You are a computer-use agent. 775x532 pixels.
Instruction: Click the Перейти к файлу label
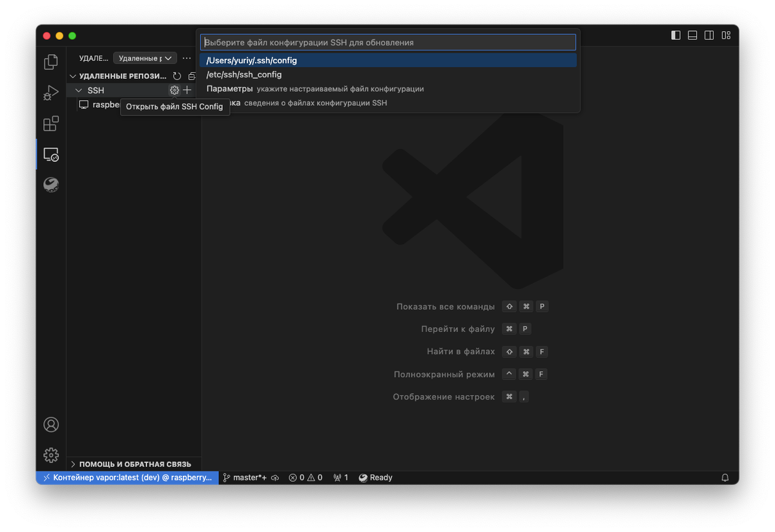[458, 329]
